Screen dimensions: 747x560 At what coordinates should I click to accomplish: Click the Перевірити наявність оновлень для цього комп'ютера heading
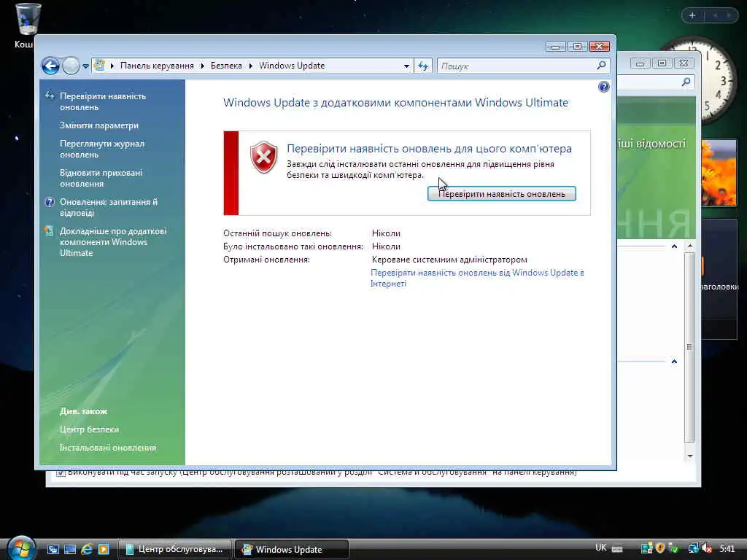(429, 149)
